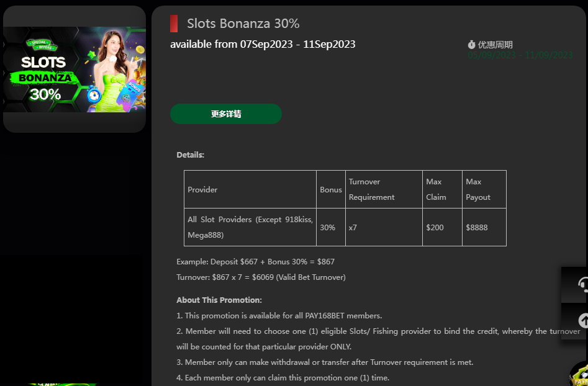
Task: Click the red bar icon before the title
Action: click(174, 24)
